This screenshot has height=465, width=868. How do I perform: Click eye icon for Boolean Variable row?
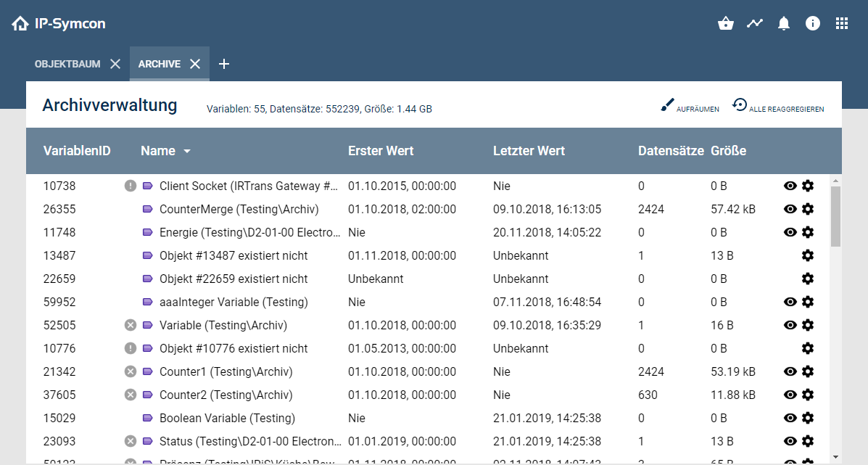(x=790, y=418)
